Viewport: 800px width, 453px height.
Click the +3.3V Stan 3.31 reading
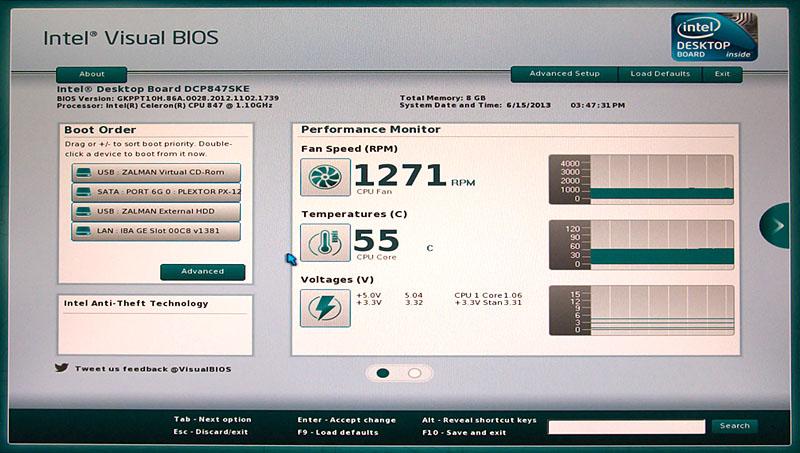(488, 303)
